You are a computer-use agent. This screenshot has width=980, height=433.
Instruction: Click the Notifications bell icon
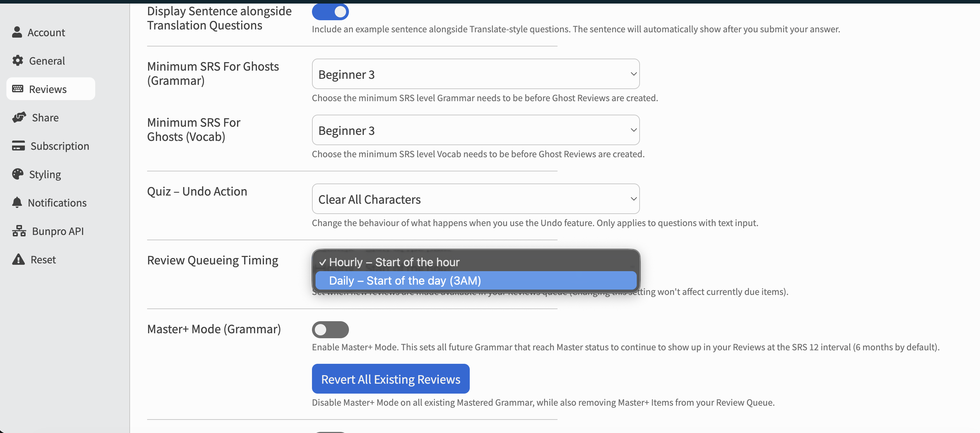(x=17, y=203)
